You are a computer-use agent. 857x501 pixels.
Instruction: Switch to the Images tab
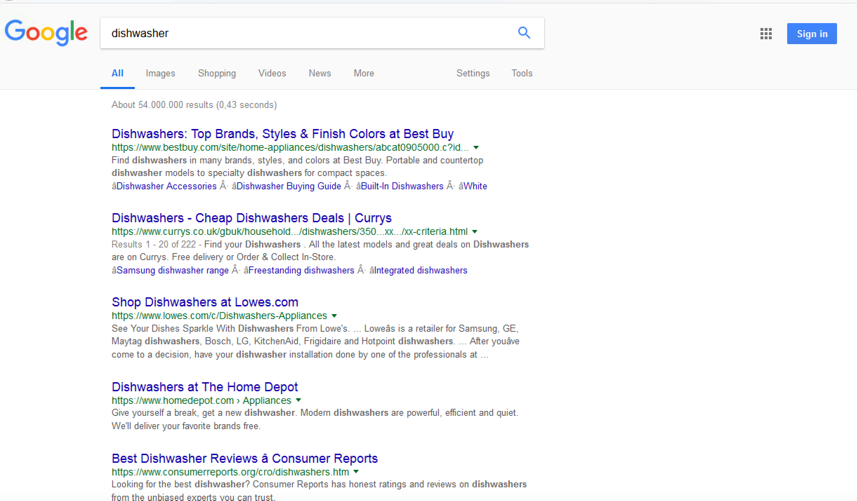160,73
